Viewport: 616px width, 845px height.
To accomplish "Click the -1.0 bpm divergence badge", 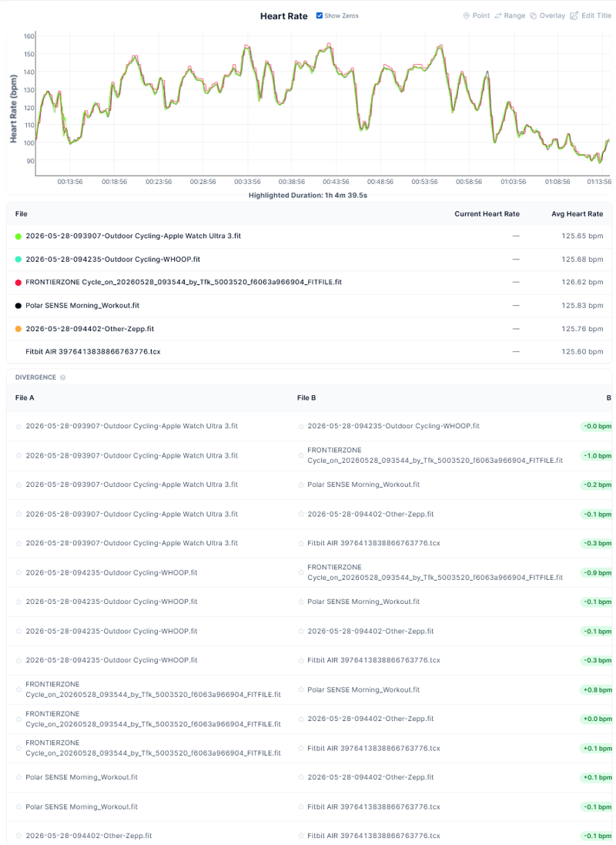I will point(597,456).
